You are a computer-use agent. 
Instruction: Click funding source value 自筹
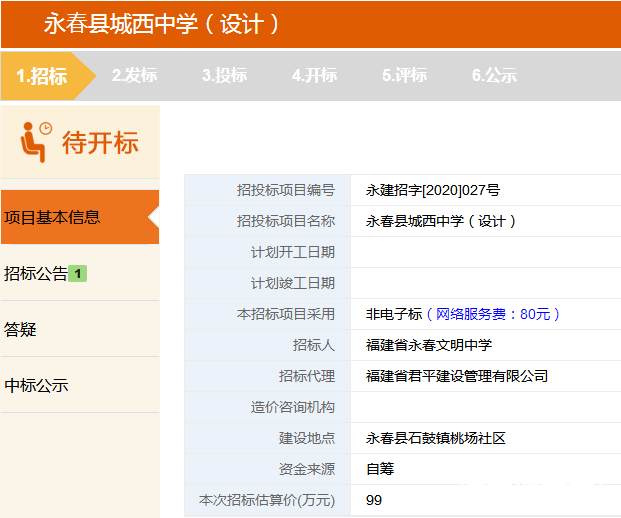point(380,469)
